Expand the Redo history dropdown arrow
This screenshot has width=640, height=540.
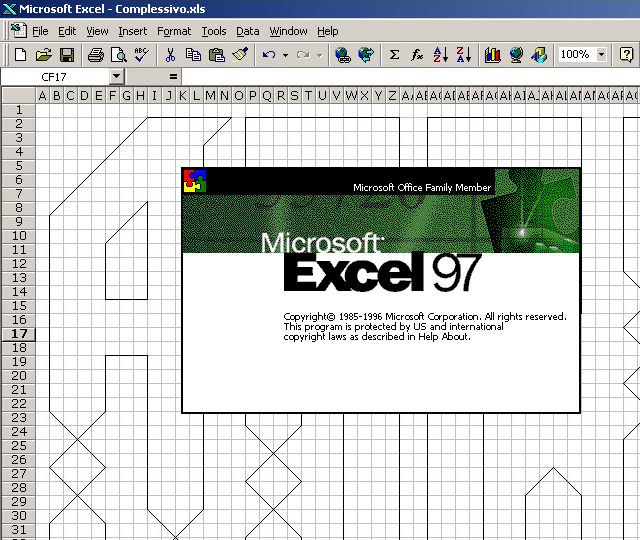(x=320, y=55)
